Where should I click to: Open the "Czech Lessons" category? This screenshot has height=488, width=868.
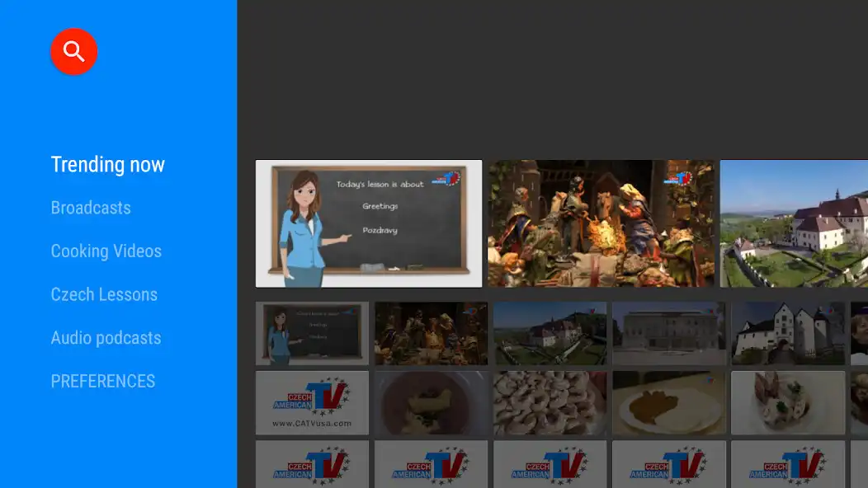click(104, 294)
